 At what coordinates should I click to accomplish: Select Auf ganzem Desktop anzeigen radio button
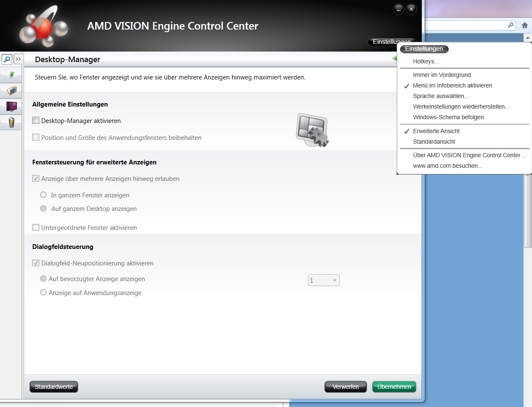click(x=43, y=208)
